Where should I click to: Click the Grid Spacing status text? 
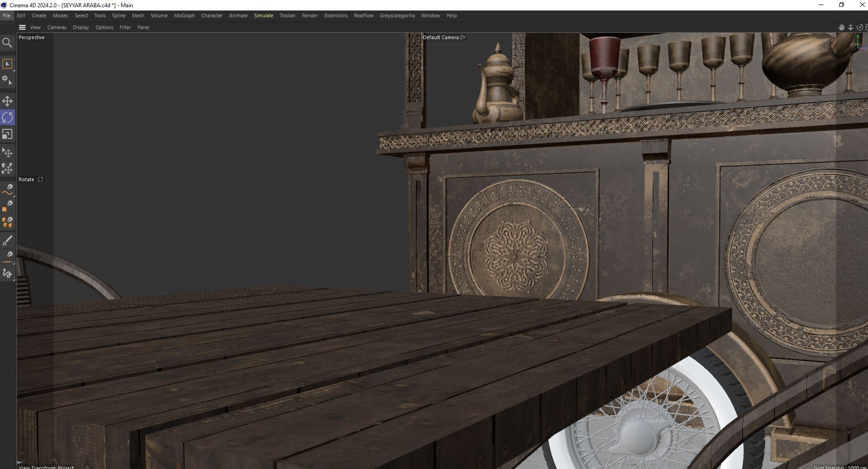[840, 467]
